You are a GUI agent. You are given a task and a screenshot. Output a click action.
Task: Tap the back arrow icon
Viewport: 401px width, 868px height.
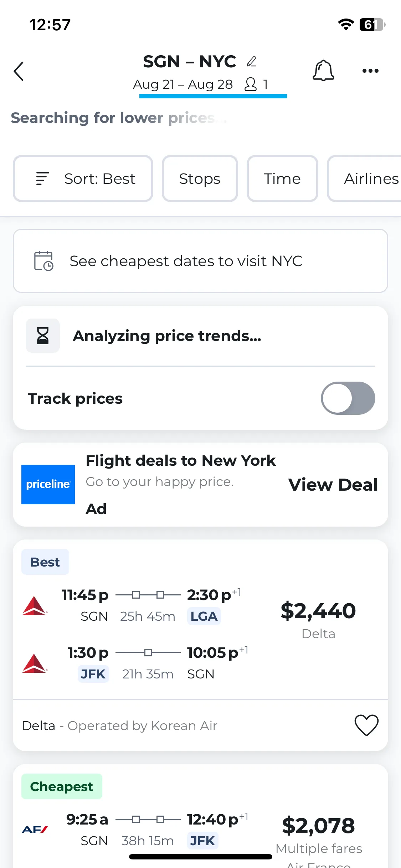tap(19, 71)
